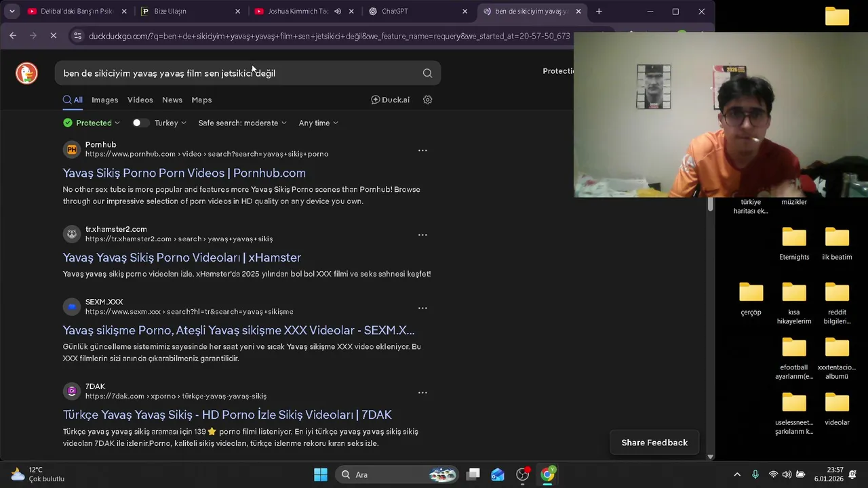Screen dimensions: 868x488
Task: Open DuckDuckGo settings gear
Action: point(427,100)
